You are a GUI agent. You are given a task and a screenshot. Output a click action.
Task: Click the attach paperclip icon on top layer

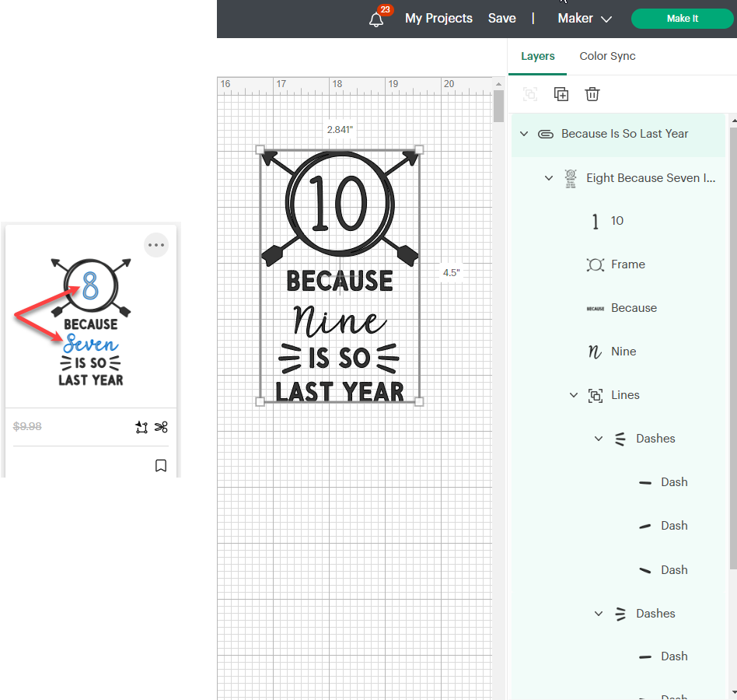[x=546, y=134]
